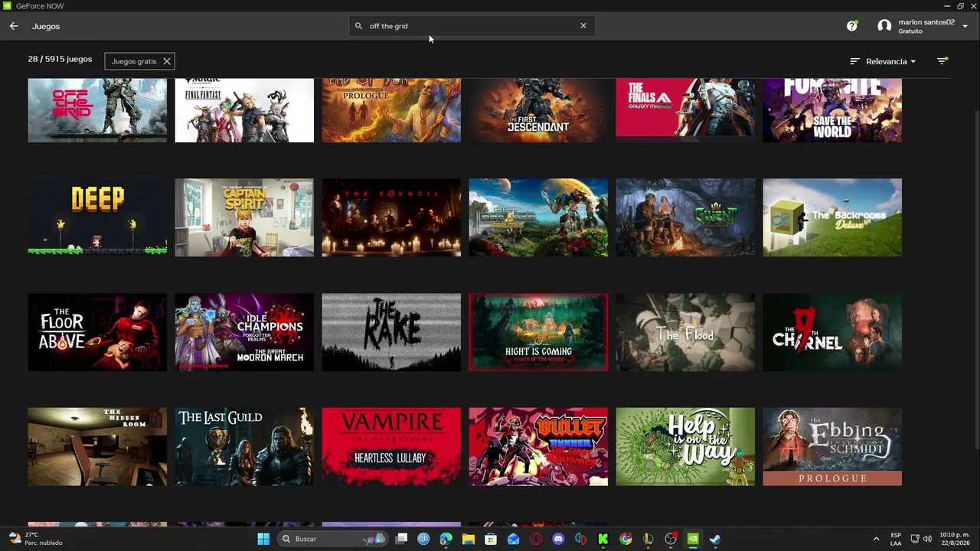
Task: Open the help question mark icon
Action: click(852, 26)
